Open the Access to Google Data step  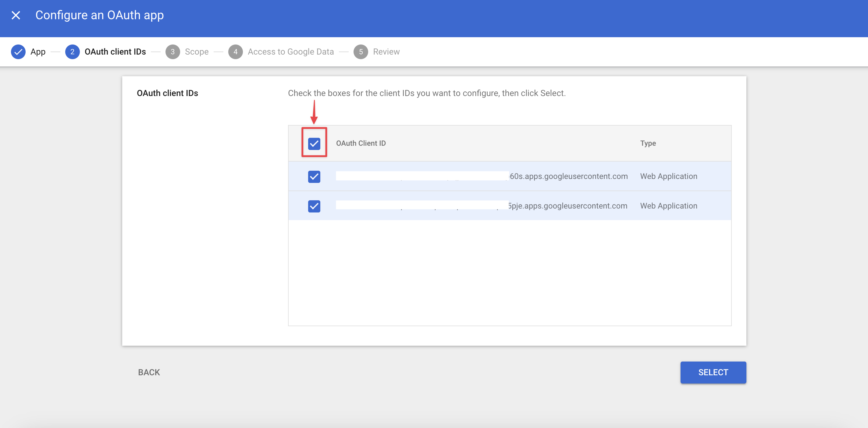290,52
